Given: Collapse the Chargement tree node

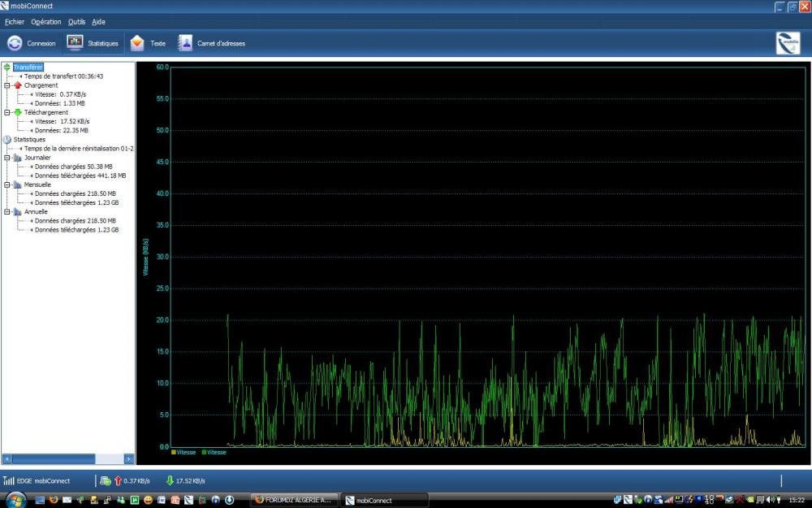Looking at the screenshot, I should coord(7,85).
